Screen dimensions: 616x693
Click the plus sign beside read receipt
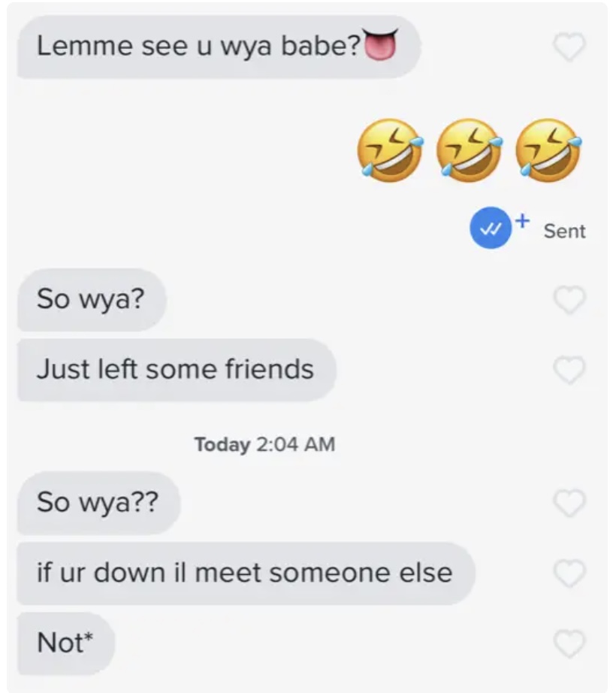[522, 219]
